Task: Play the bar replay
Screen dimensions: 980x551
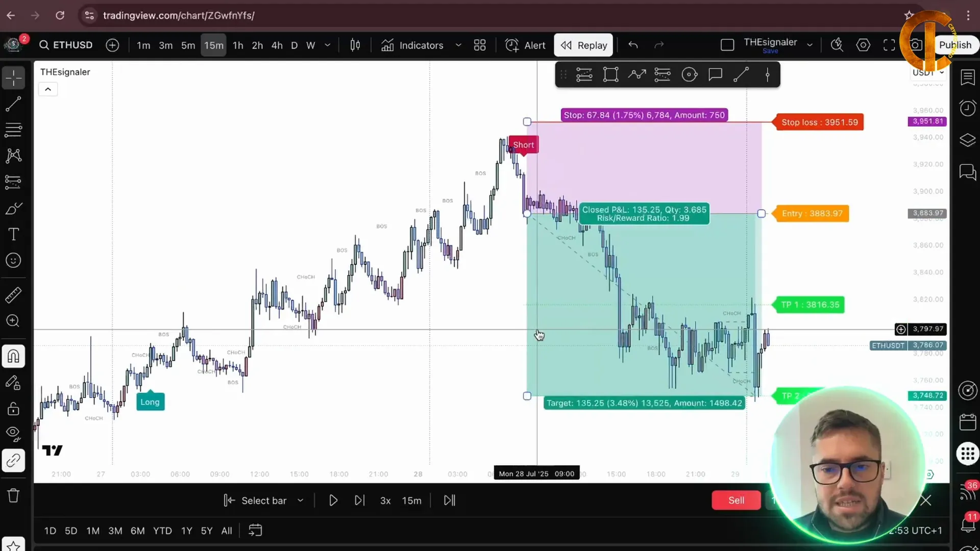Action: 333,500
